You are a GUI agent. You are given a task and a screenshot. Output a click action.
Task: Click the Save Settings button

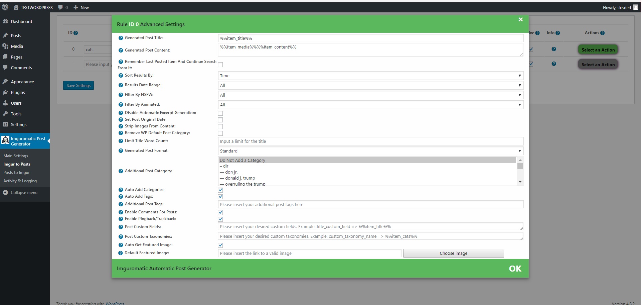coord(78,85)
